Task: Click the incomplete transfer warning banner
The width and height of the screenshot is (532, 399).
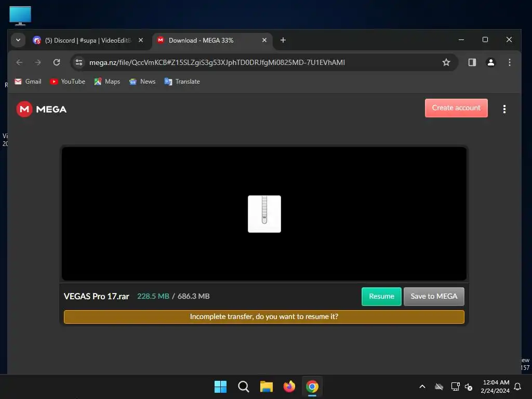Action: click(x=264, y=316)
